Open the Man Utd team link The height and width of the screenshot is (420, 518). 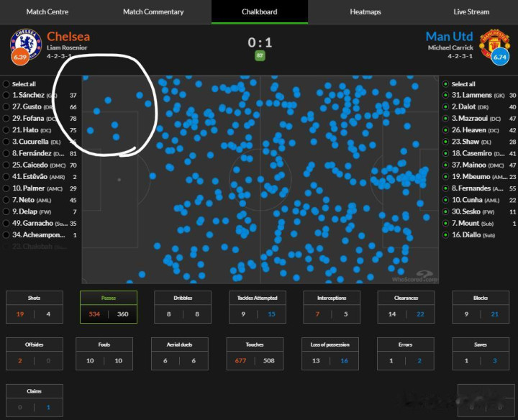[449, 37]
